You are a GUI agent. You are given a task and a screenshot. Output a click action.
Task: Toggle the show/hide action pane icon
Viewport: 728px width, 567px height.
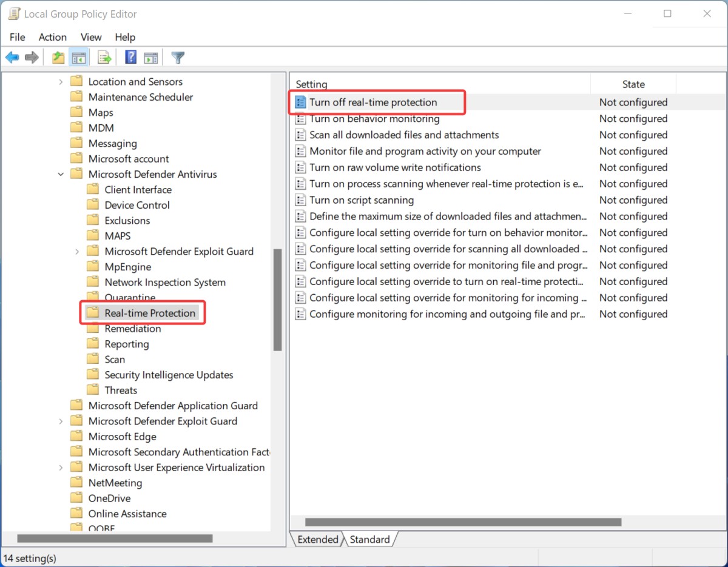click(151, 58)
